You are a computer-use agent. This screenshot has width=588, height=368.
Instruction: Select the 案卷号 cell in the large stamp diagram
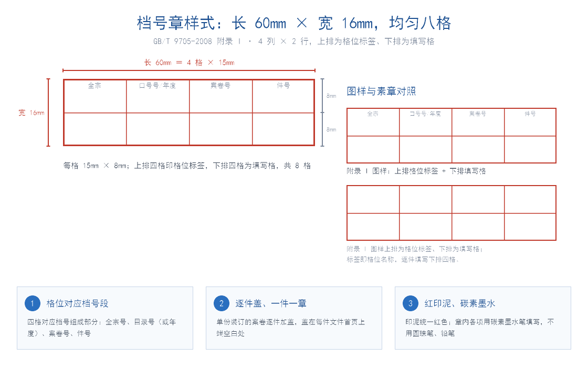click(221, 96)
